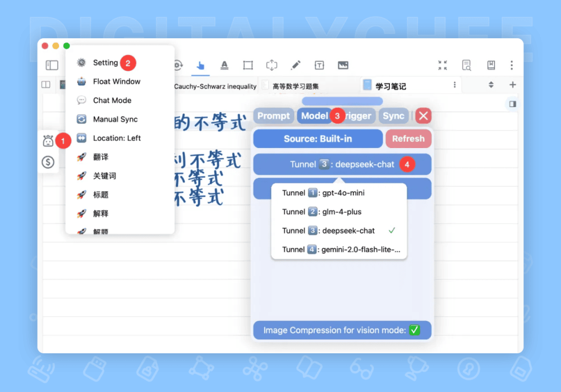Open the 学习笔记 tab
Screen dimensions: 561x392
coord(390,86)
